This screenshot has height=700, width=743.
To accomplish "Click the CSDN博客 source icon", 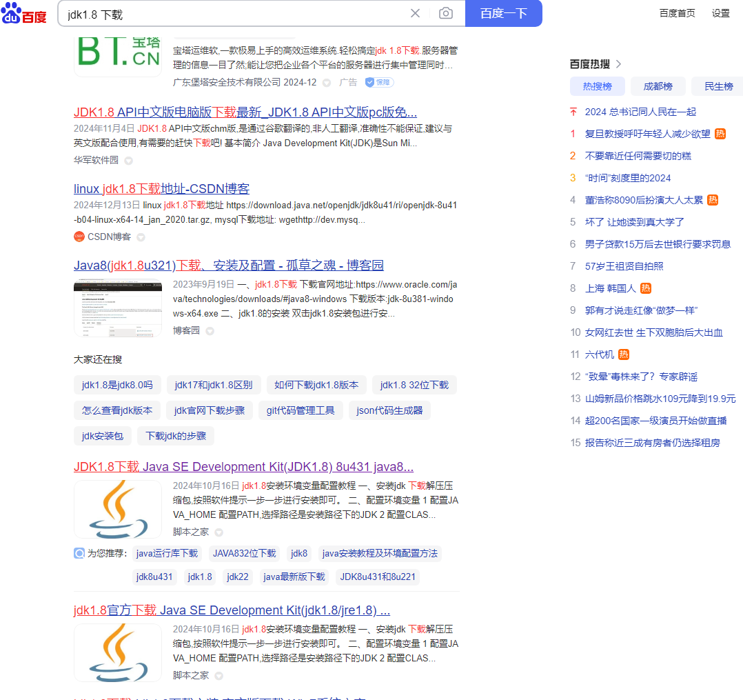I will coord(79,236).
